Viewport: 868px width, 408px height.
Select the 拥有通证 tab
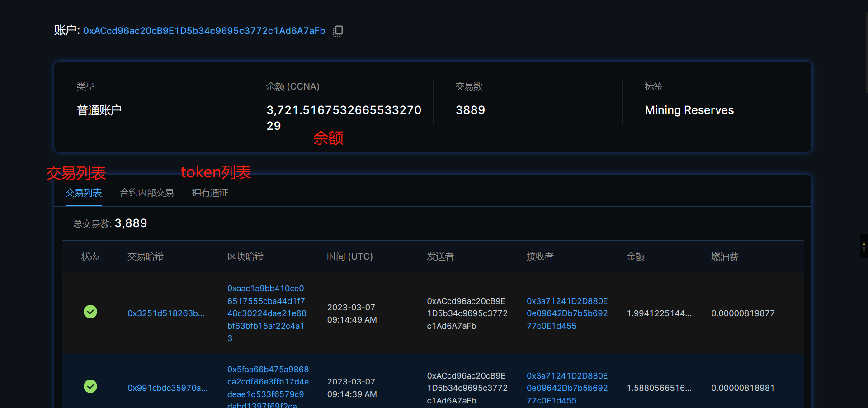pos(210,193)
